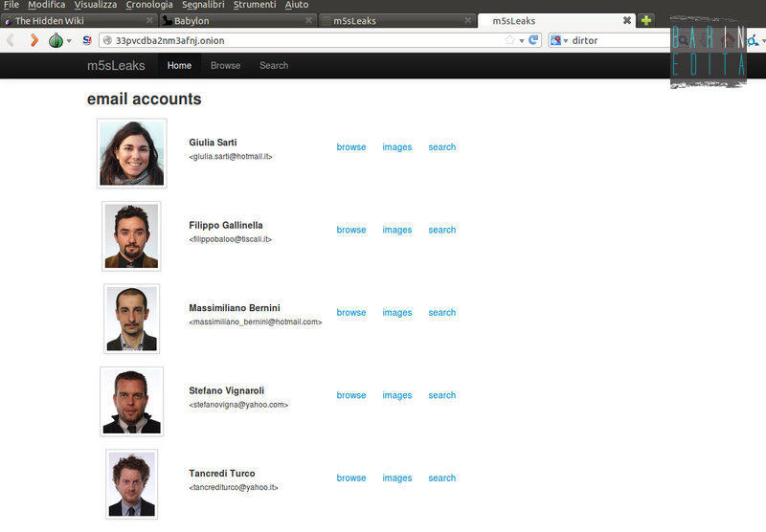Open the URL history dropdown arrow
This screenshot has width=766, height=532.
pos(521,41)
